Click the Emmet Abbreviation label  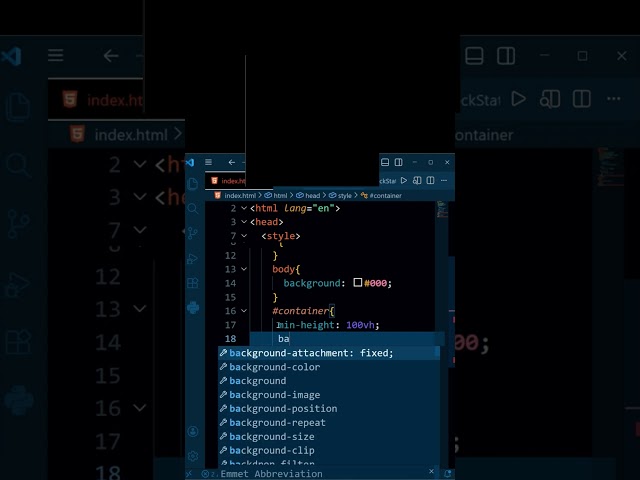coord(271,474)
